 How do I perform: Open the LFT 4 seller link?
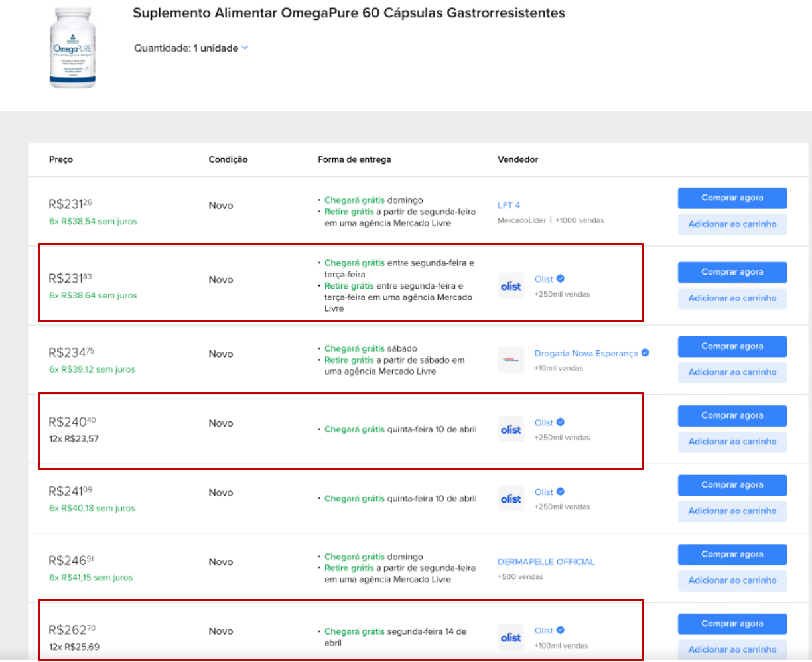point(509,205)
